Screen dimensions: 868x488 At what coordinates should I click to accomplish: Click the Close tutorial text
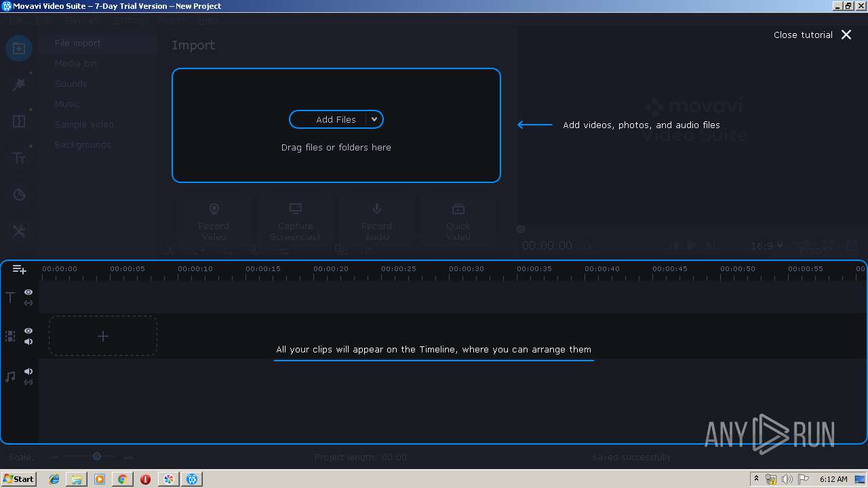tap(803, 35)
